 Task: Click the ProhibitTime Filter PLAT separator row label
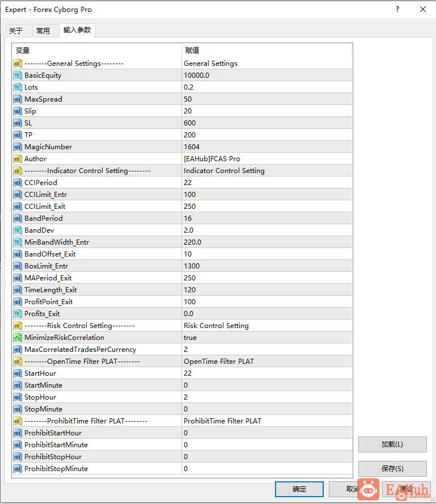coord(86,421)
